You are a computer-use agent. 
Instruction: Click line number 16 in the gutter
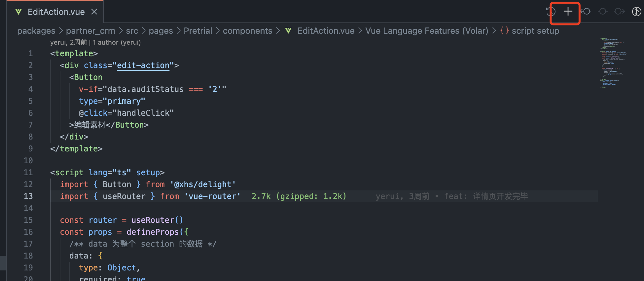point(28,232)
